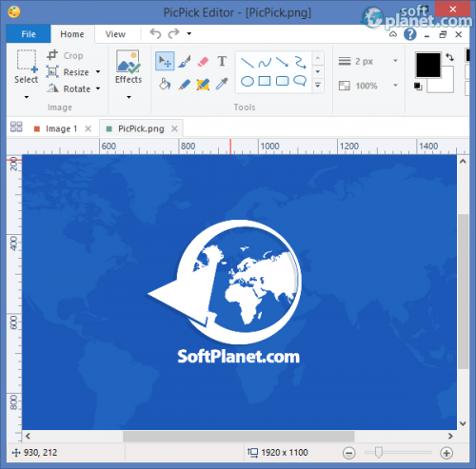Click the vertical scrollbar down arrow
Screen dimensions: 476x469
pyautogui.click(x=463, y=423)
